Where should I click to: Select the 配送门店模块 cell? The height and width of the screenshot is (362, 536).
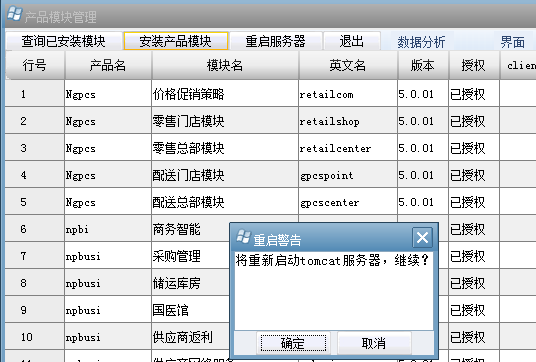tap(225, 175)
